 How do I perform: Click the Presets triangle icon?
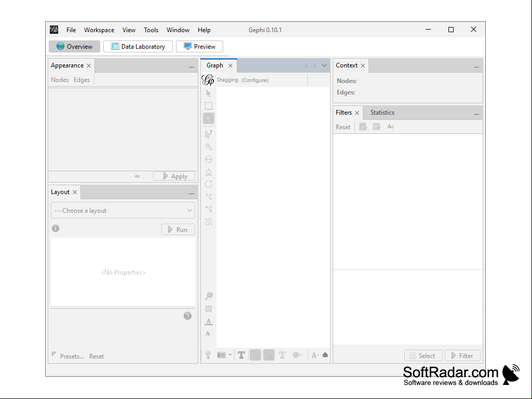53,354
